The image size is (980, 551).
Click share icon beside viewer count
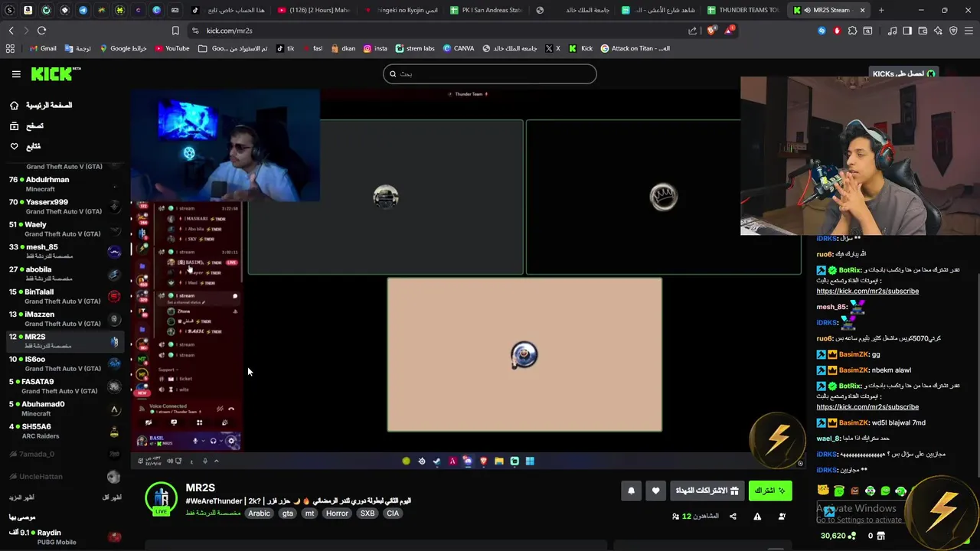coord(733,517)
